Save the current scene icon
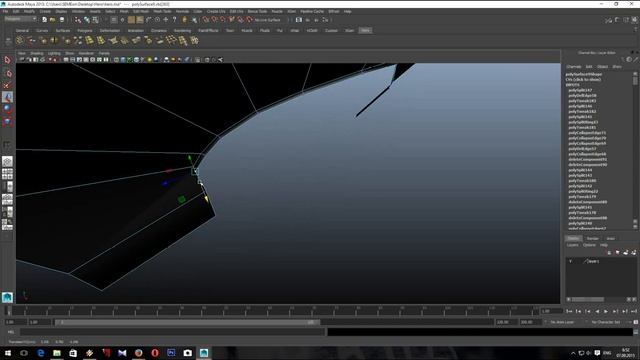The image size is (640, 360). pos(62,20)
